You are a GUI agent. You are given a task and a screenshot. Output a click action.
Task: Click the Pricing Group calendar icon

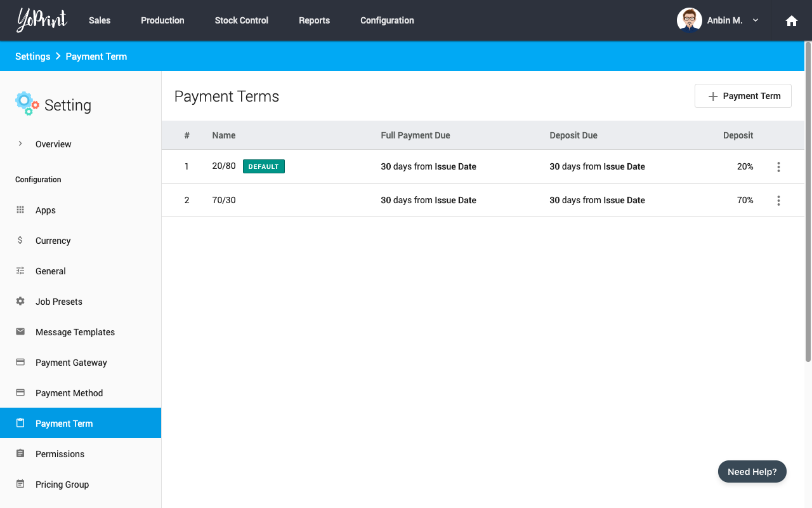pyautogui.click(x=20, y=484)
